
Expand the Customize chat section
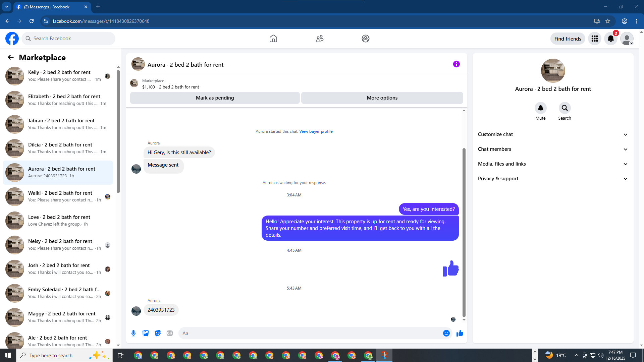click(x=553, y=134)
